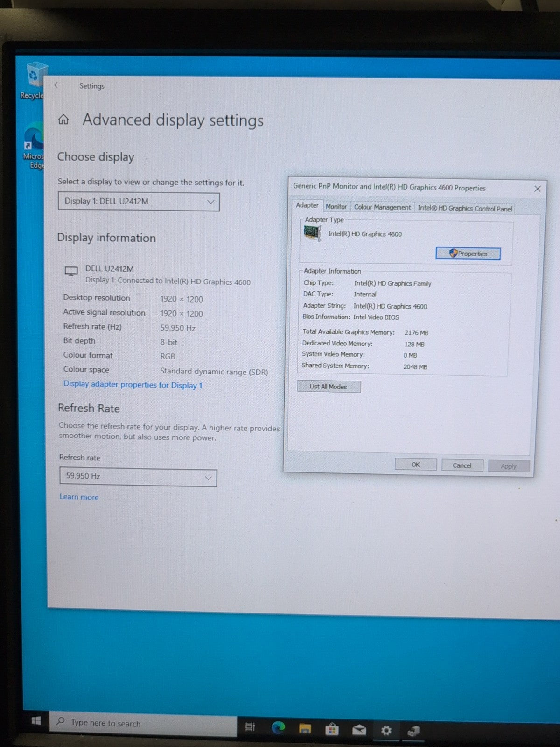Cancel the adapter properties dialog
Screen dimensions: 560x747
[462, 465]
